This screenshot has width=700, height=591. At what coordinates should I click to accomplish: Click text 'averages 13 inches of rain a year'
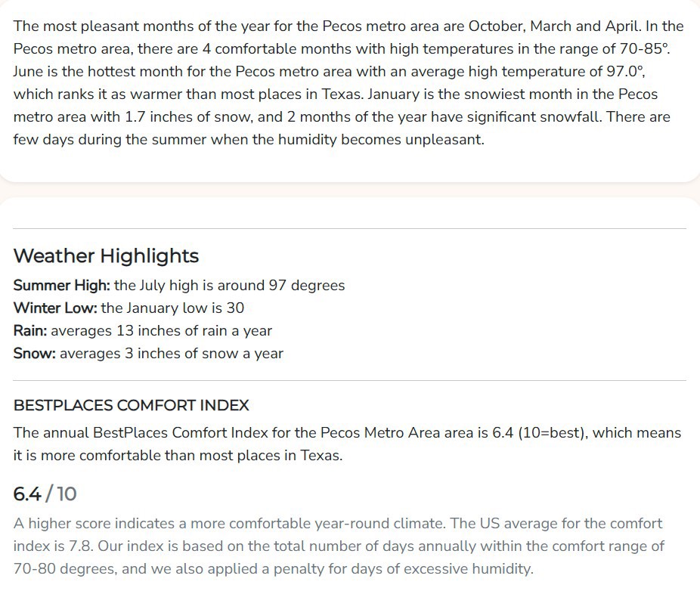coord(161,331)
